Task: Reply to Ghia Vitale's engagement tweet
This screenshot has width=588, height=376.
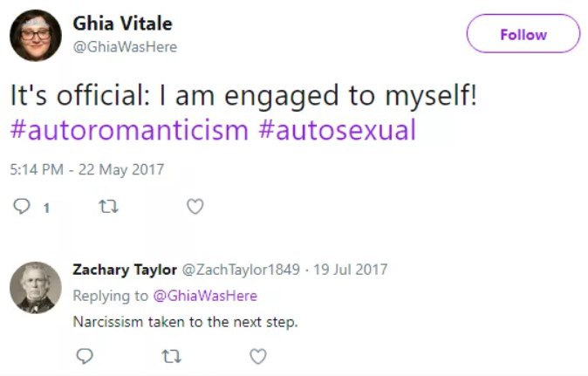Action: (x=22, y=207)
